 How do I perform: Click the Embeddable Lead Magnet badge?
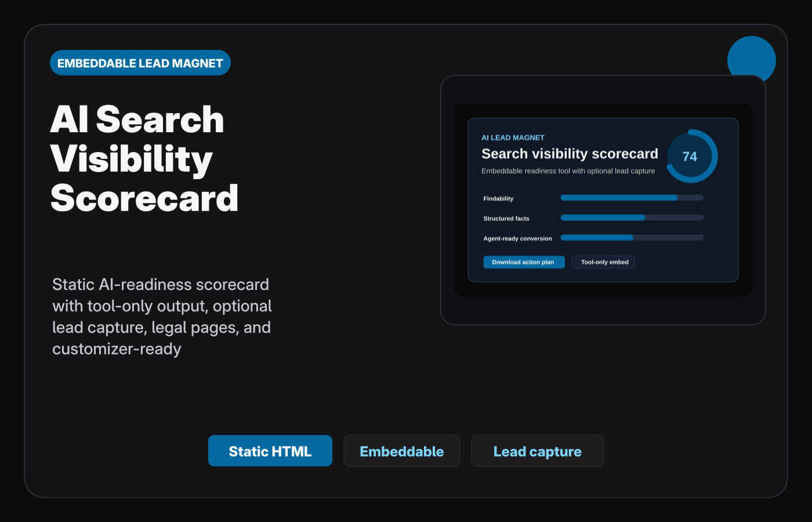(x=140, y=63)
